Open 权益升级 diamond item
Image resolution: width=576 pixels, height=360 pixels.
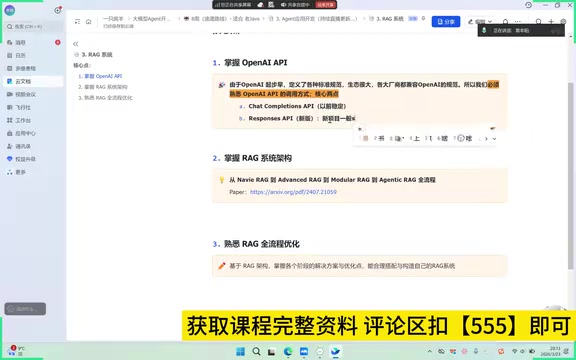33,159
